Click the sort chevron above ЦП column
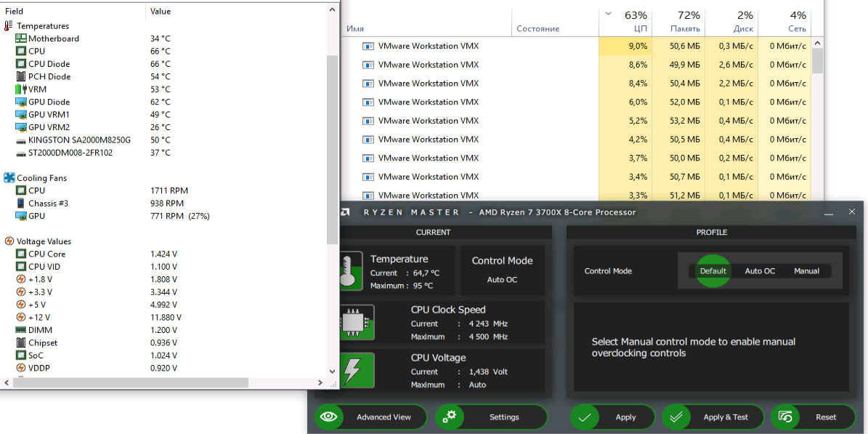The height and width of the screenshot is (434, 868). click(608, 13)
